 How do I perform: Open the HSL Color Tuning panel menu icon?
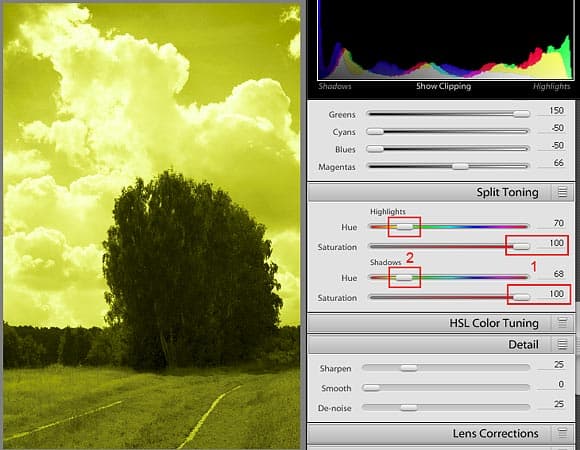(562, 323)
